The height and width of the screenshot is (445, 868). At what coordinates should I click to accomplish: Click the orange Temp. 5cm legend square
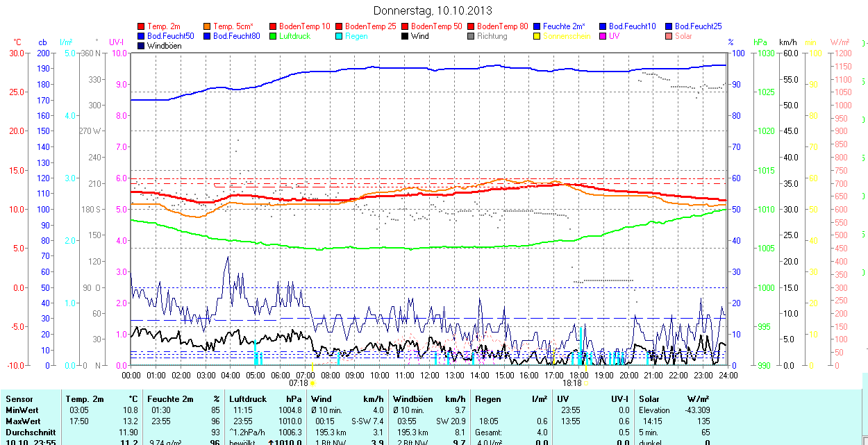point(208,26)
